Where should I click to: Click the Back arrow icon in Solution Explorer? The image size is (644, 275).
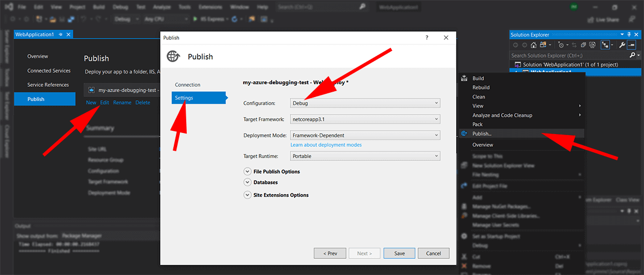(516, 45)
